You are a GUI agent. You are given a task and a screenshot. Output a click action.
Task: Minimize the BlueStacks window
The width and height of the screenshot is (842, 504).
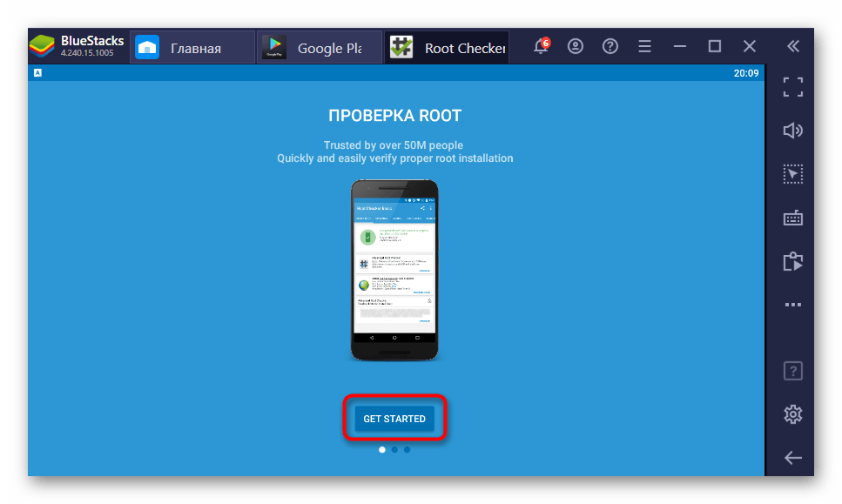coord(680,46)
